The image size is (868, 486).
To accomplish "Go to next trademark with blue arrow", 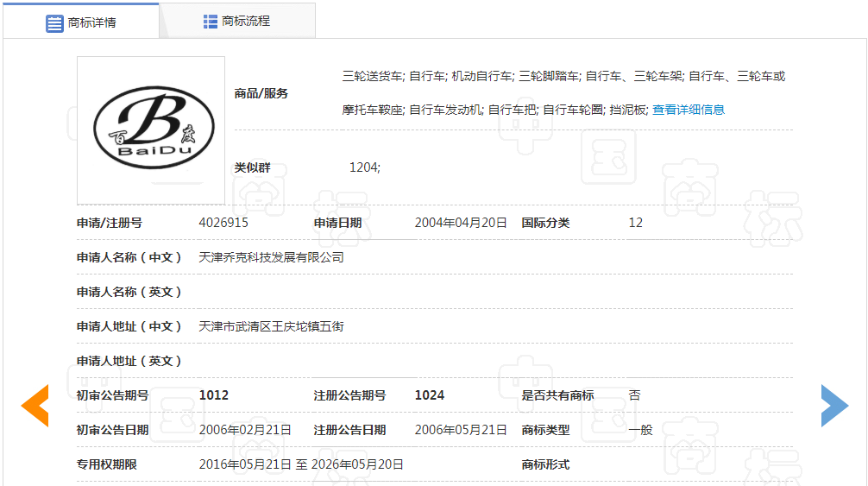I will (833, 405).
